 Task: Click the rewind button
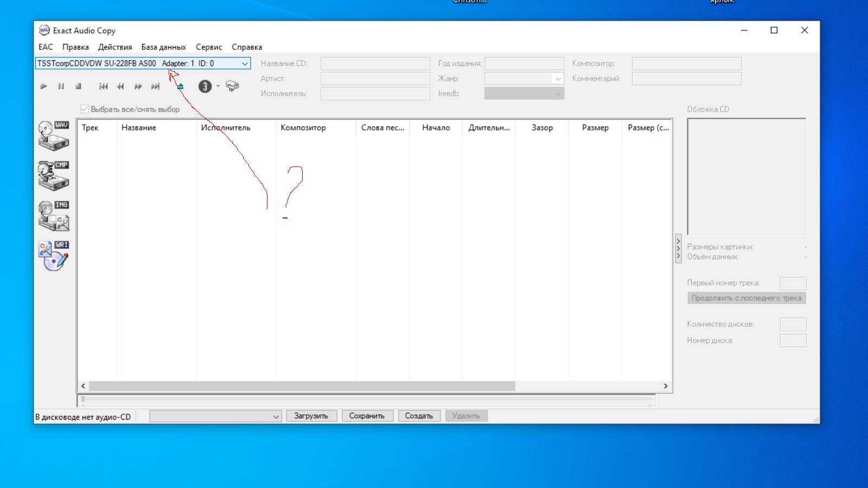coord(120,86)
